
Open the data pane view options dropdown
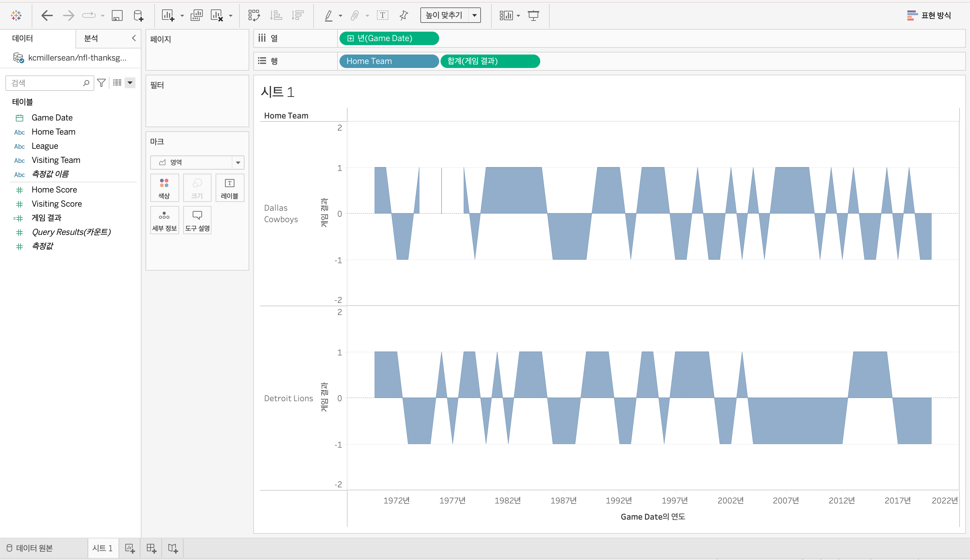click(x=130, y=83)
